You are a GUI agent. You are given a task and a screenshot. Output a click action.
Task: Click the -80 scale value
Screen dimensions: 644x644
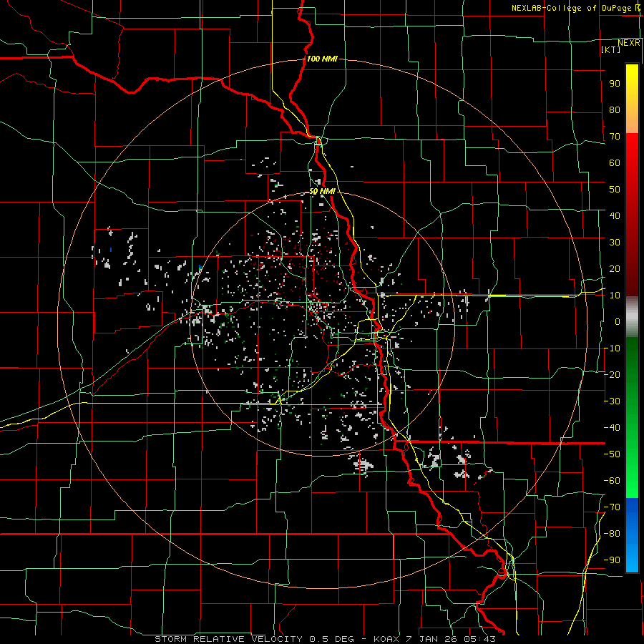(x=612, y=534)
